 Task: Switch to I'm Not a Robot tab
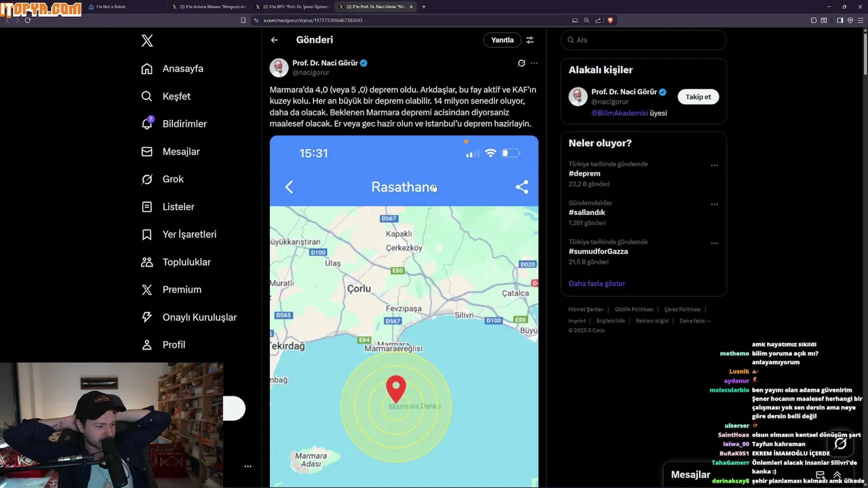(125, 7)
